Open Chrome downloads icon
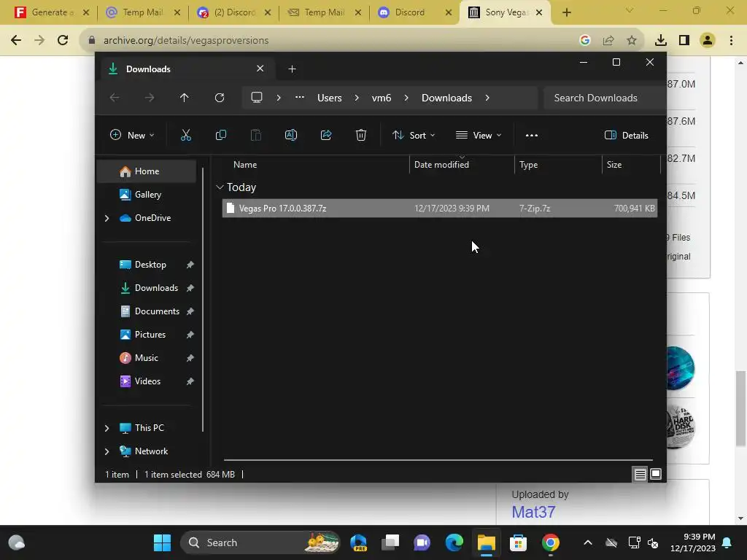 coord(661,41)
